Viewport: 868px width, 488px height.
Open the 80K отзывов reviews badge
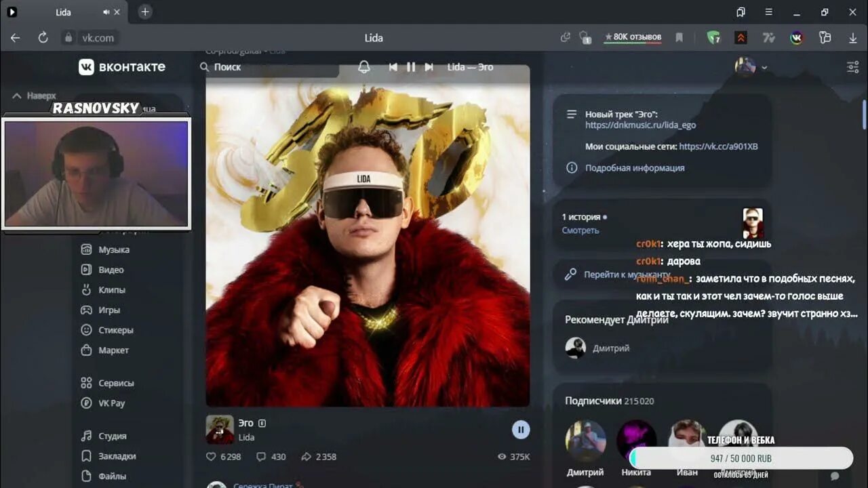(633, 37)
